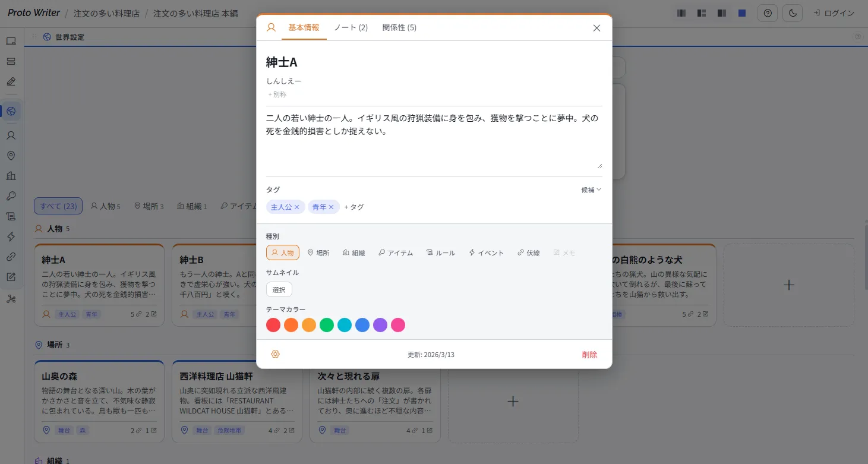Open the items panel via key sidebar icon
This screenshot has width=868, height=464.
coord(11,196)
